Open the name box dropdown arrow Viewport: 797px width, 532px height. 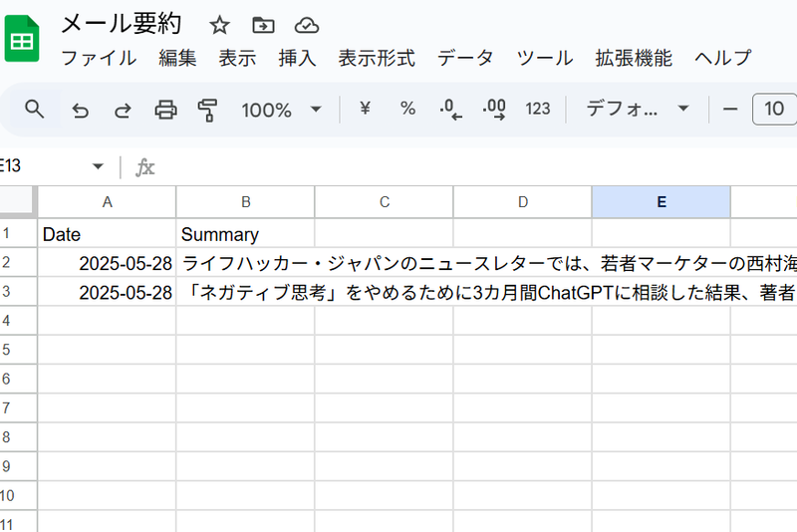tap(98, 166)
